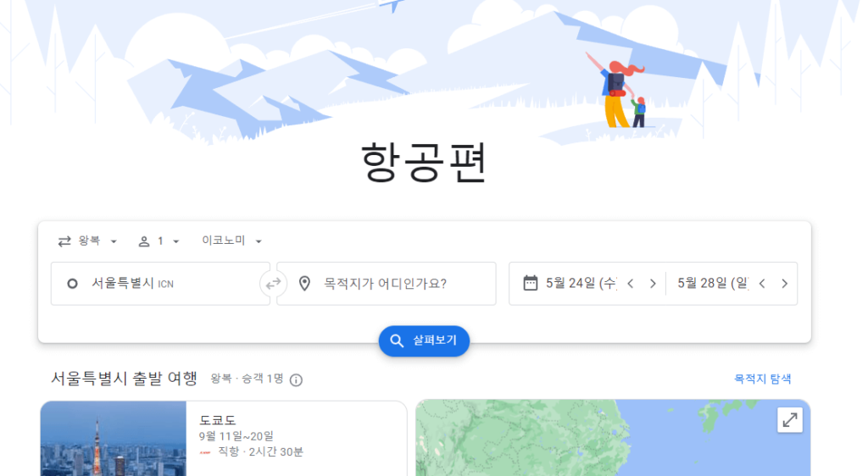Expand the map with the fullscreen arrow icon
The width and height of the screenshot is (868, 476).
pyautogui.click(x=789, y=420)
